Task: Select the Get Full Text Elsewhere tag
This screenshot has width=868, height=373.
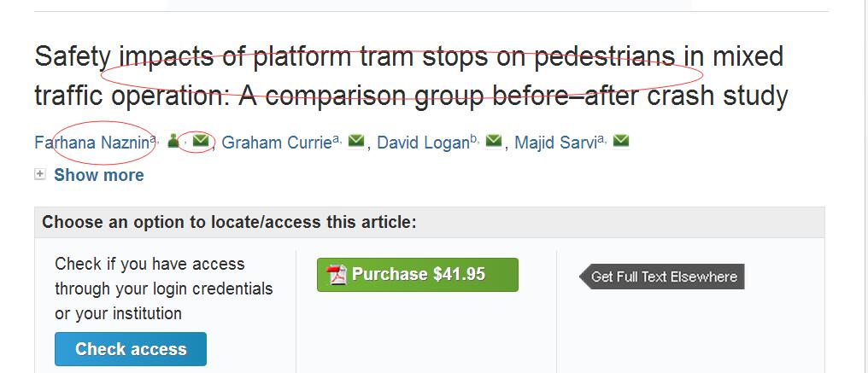Action: click(662, 277)
